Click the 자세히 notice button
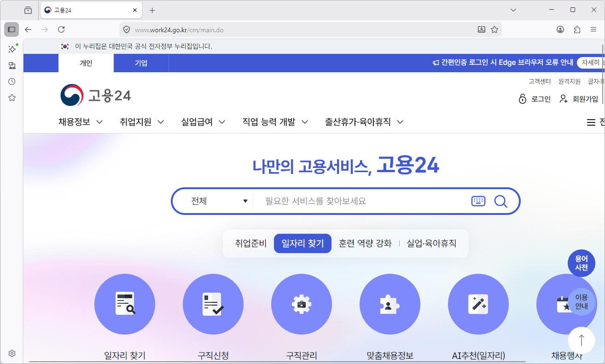605x364 pixels. click(x=591, y=63)
